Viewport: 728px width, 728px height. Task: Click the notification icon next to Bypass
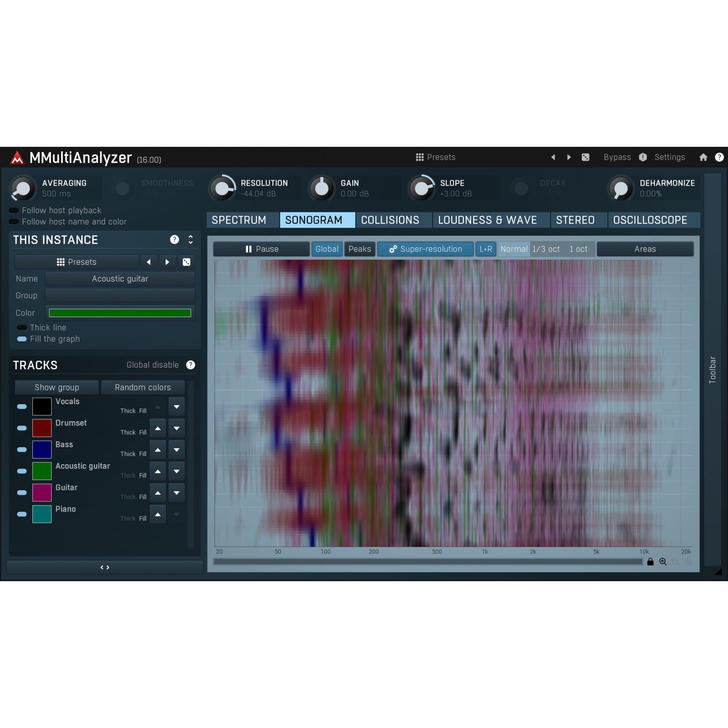click(x=643, y=157)
